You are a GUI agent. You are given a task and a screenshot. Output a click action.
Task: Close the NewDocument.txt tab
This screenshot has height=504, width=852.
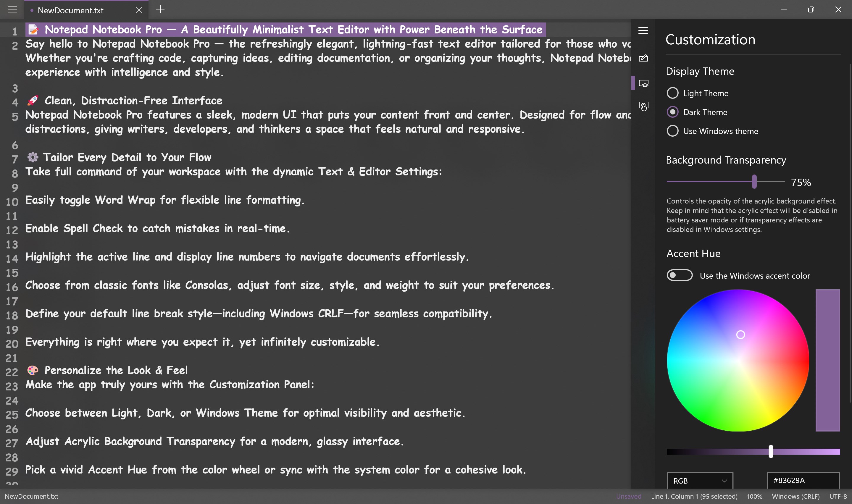click(x=139, y=10)
